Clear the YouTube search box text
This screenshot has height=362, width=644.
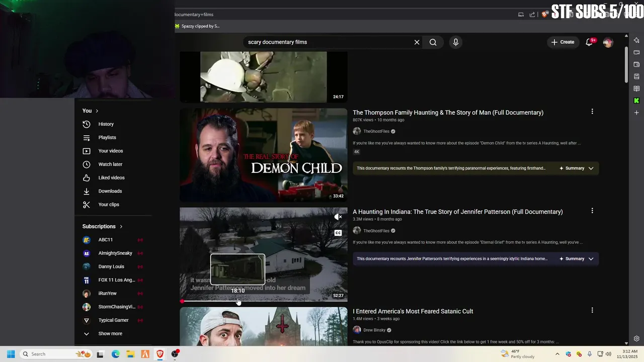click(x=417, y=42)
